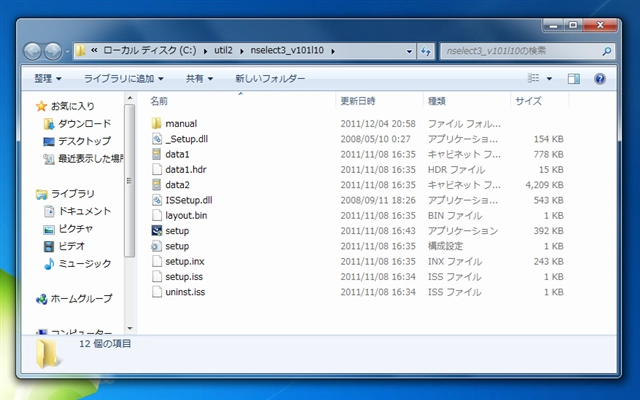Open the ライブラリに追加 menu
The height and width of the screenshot is (400, 640).
click(x=123, y=78)
